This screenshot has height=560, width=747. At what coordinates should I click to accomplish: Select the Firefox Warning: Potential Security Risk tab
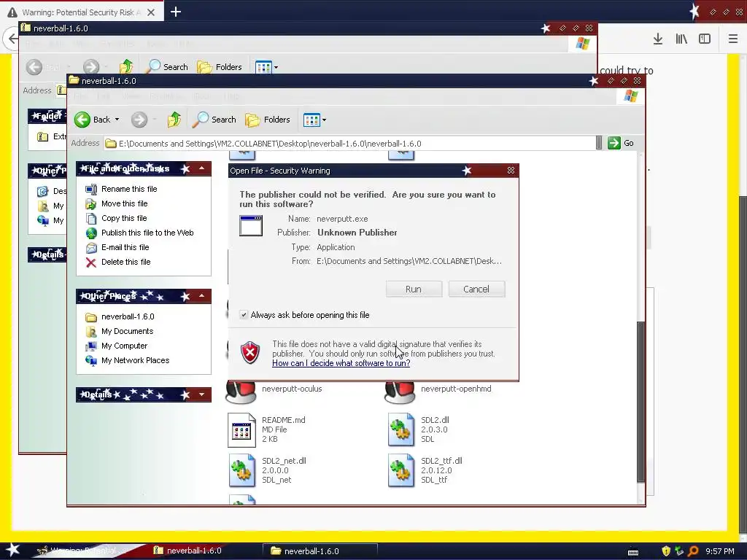[x=82, y=12]
